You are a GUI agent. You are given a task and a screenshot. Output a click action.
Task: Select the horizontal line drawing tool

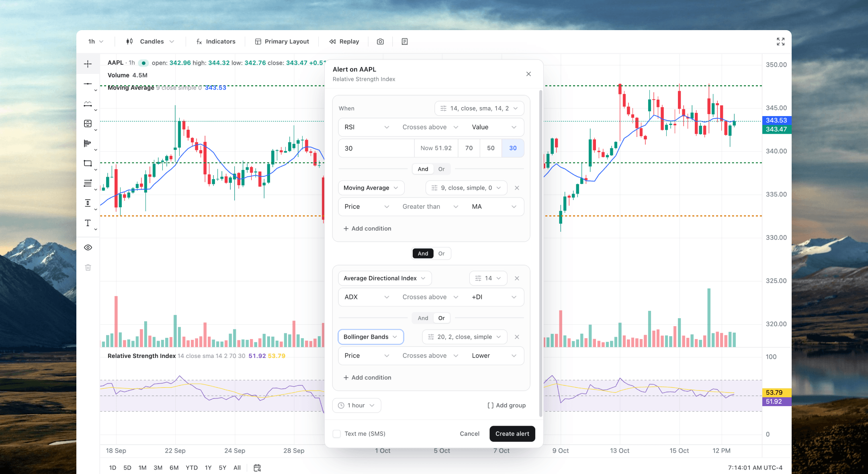click(x=88, y=84)
